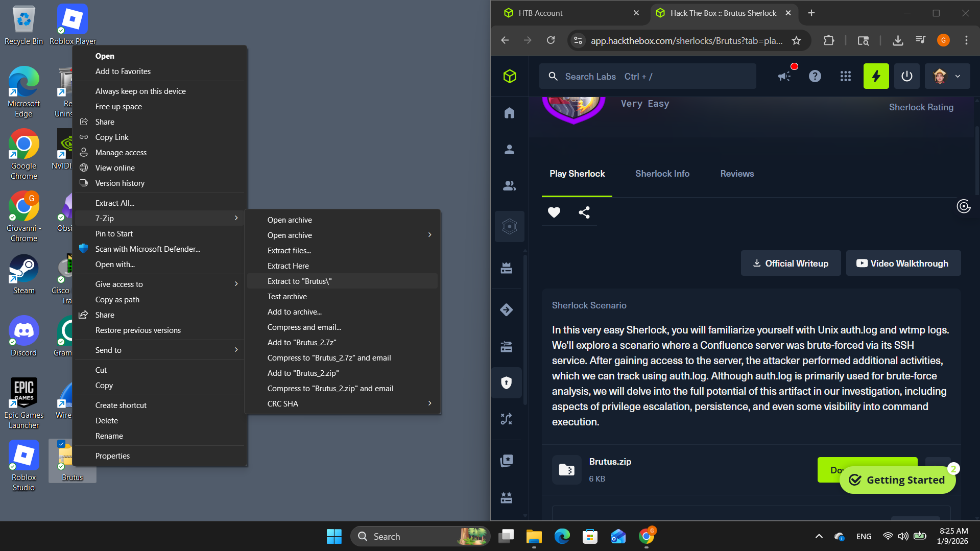Open Chrome's Downloads icon
The height and width of the screenshot is (551, 980).
click(898, 40)
